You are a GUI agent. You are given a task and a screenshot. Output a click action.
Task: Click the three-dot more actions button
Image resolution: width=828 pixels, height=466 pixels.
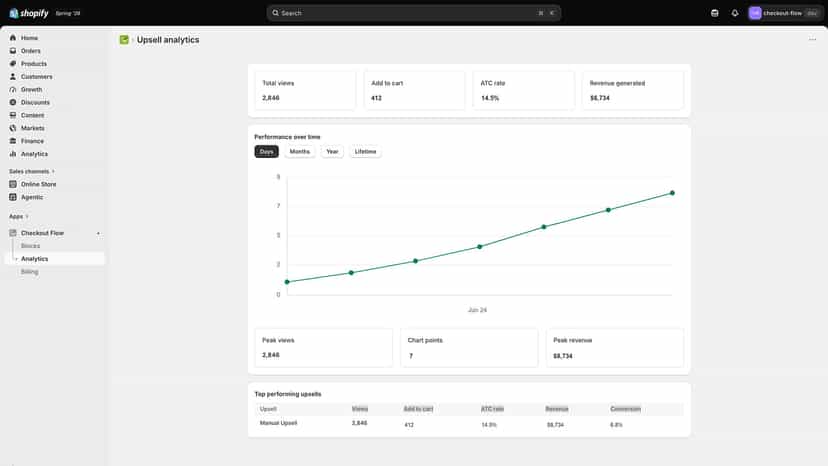tap(812, 40)
